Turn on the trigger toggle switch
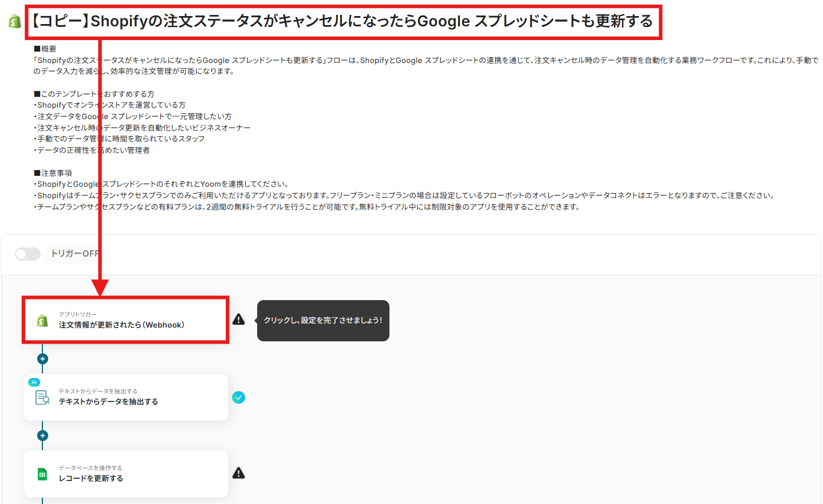The width and height of the screenshot is (823, 504). pyautogui.click(x=27, y=254)
